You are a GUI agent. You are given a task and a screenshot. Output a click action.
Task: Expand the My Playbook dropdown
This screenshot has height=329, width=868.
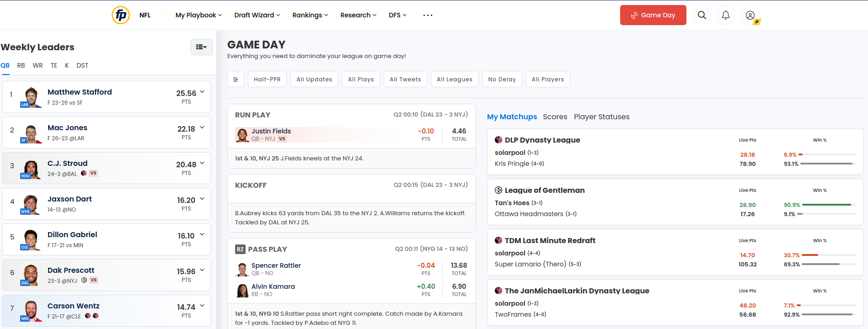click(x=198, y=15)
